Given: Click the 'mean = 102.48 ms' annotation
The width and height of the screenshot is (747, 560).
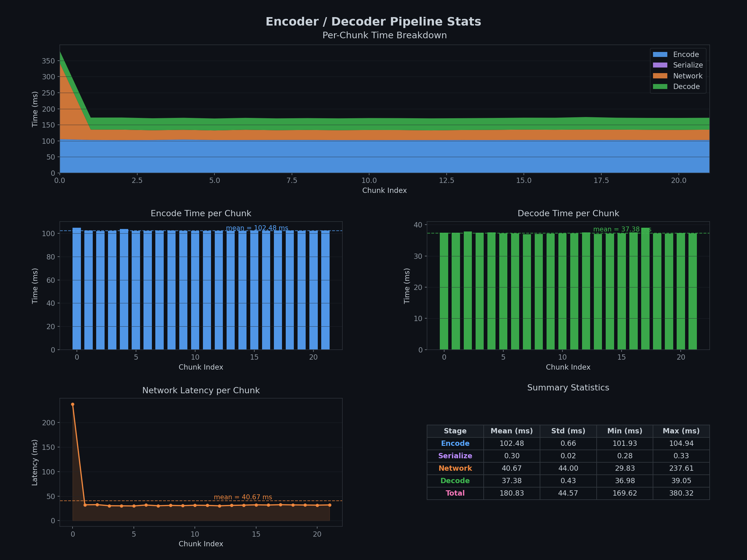Looking at the screenshot, I should point(257,228).
